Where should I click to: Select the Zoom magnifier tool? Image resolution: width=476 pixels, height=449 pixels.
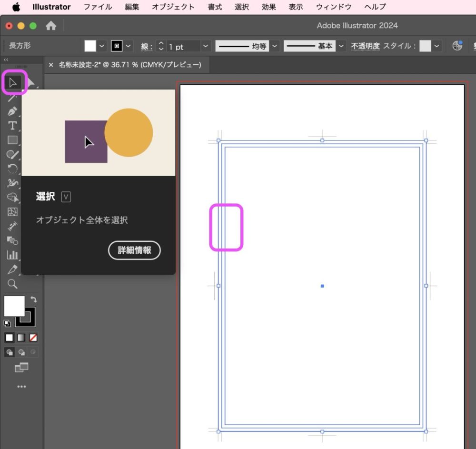(12, 284)
